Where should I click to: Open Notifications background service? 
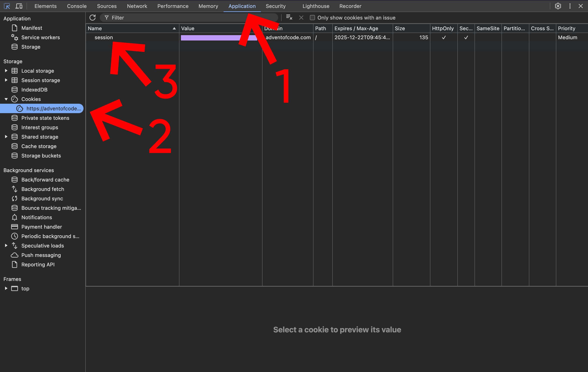click(37, 217)
